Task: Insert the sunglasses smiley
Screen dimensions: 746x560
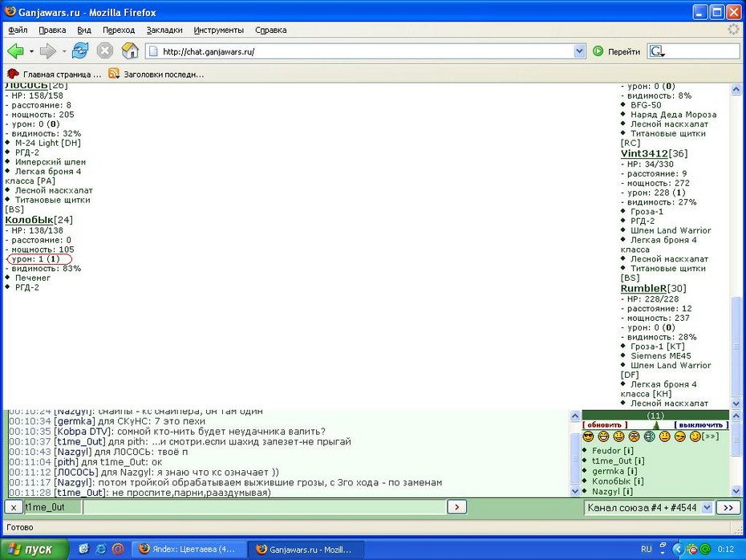Action: (589, 436)
